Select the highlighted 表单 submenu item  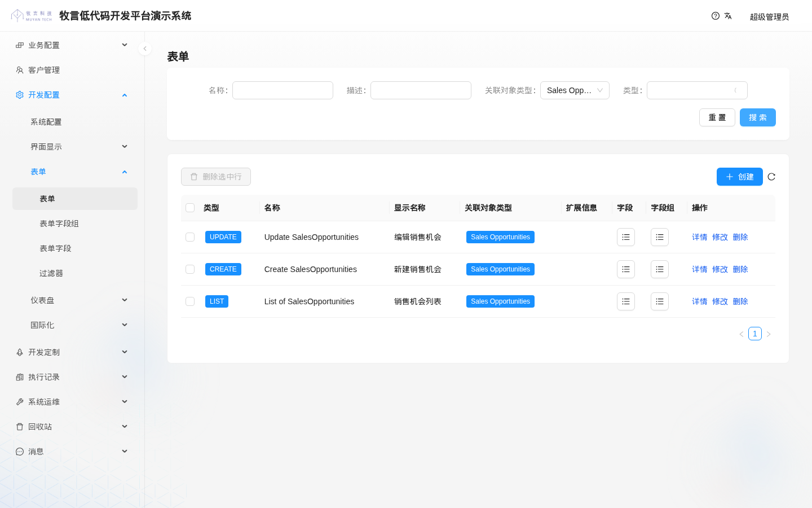[x=75, y=199]
